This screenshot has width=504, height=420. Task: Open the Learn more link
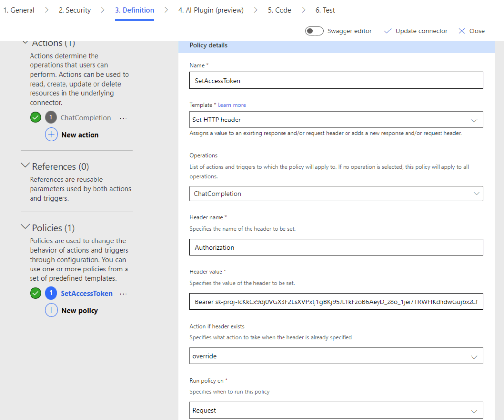pos(232,105)
